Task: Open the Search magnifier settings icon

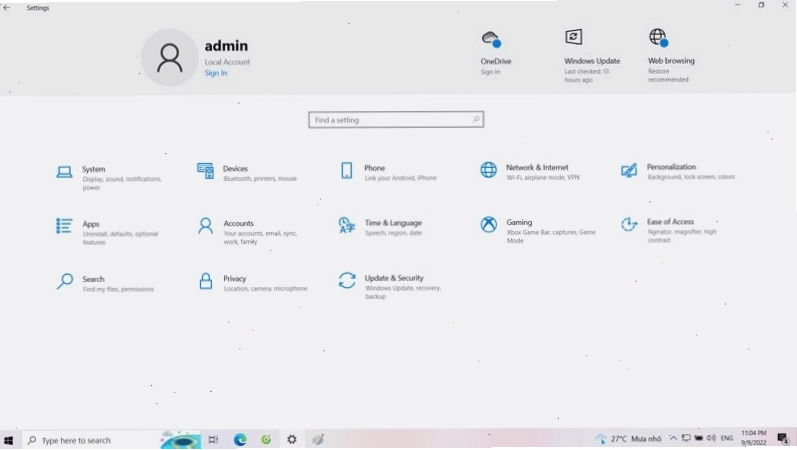Action: (65, 281)
